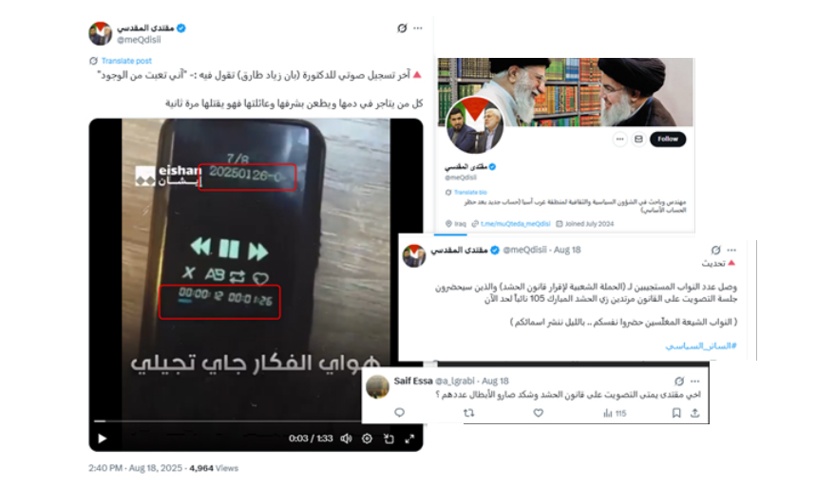Mute the video volume speaker icon
This screenshot has width=835, height=504.
[346, 439]
